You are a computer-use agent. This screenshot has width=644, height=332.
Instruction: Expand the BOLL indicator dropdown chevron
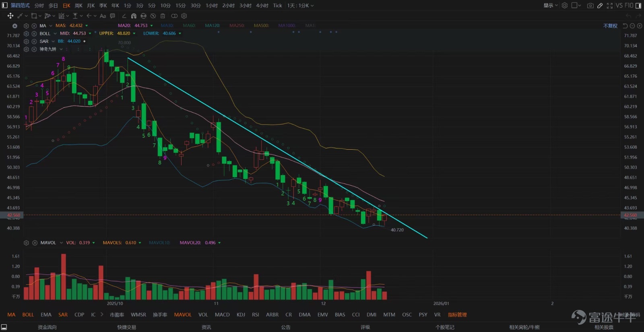coord(55,33)
